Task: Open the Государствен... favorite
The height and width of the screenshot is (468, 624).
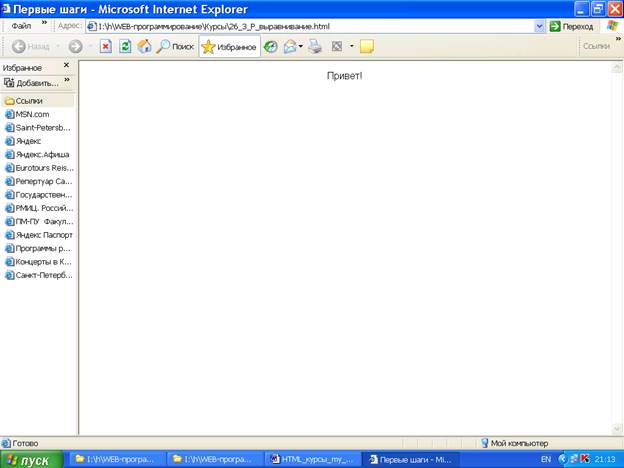Action: (x=39, y=195)
